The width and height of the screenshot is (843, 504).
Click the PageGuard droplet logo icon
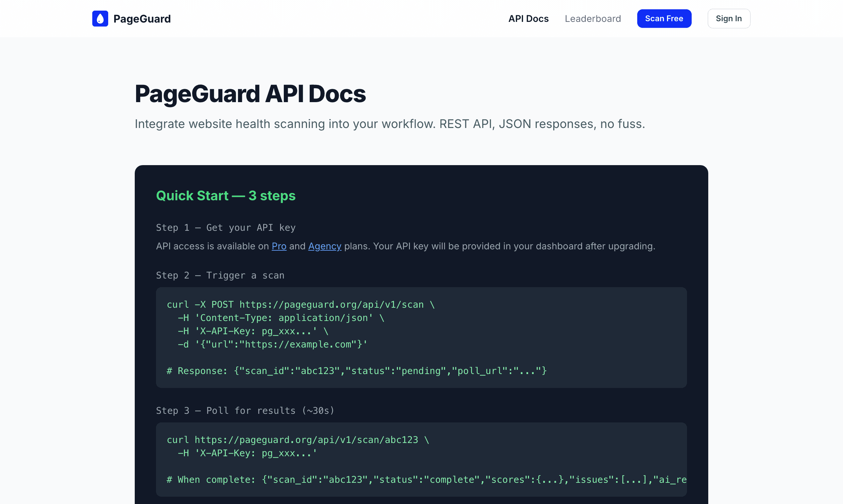click(100, 18)
